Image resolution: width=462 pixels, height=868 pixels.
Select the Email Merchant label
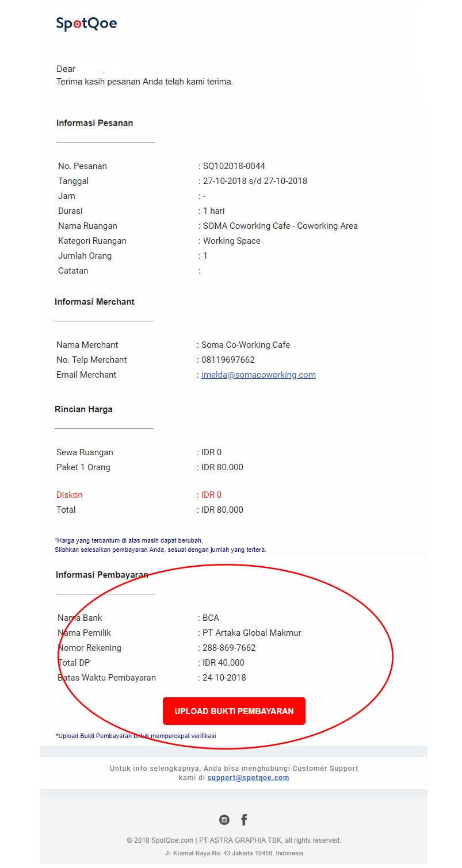(x=86, y=375)
